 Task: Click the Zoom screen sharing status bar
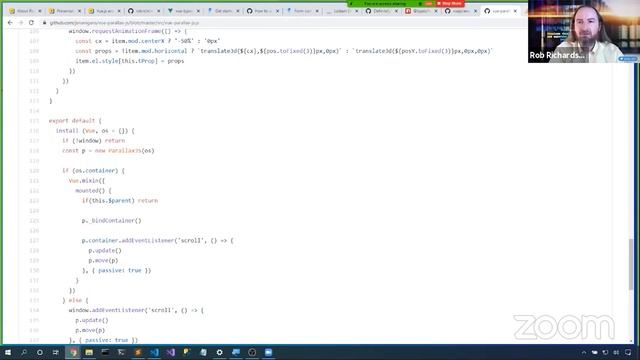pyautogui.click(x=385, y=3)
